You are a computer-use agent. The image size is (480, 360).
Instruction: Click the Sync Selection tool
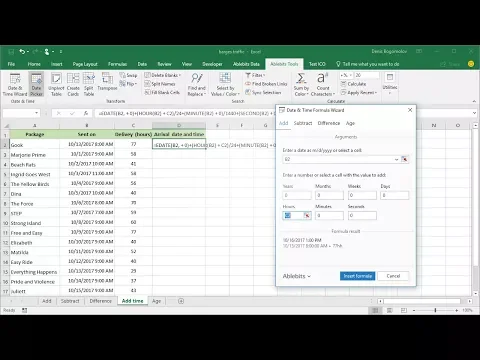click(x=263, y=92)
